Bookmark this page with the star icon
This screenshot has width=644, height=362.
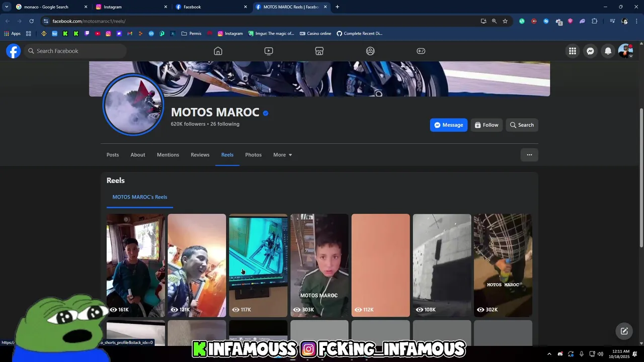coord(505,21)
